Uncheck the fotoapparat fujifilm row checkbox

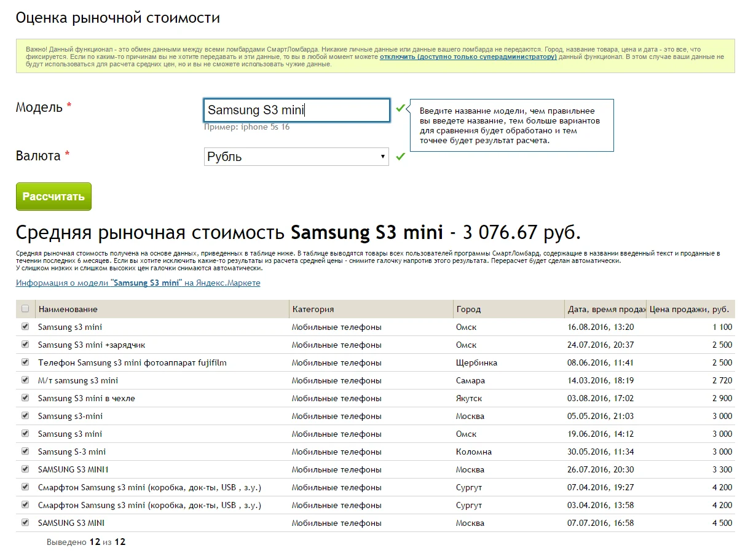(x=25, y=362)
